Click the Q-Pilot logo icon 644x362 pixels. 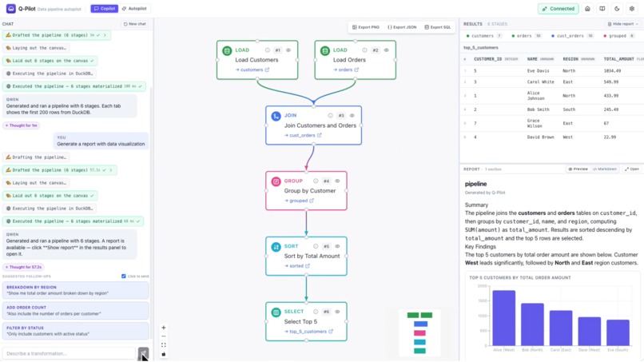tap(11, 8)
